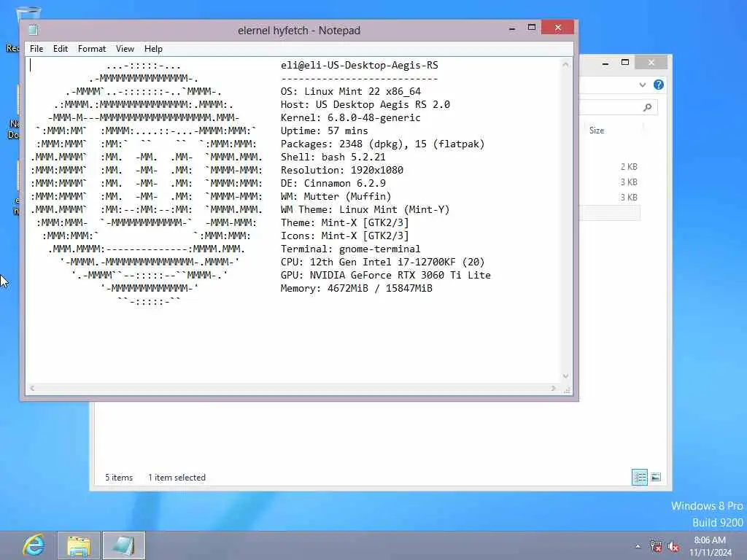
Task: Click the Explorer search magnifier icon
Action: click(x=647, y=108)
